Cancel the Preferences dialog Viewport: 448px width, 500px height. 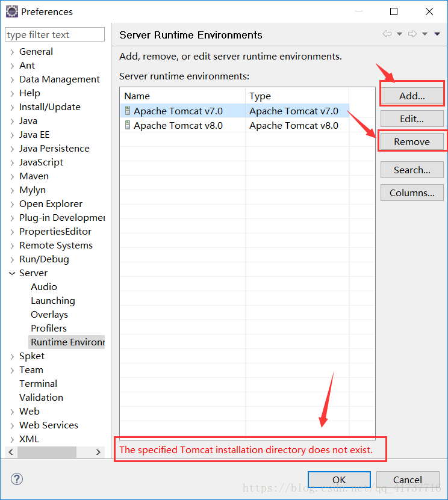tap(408, 480)
